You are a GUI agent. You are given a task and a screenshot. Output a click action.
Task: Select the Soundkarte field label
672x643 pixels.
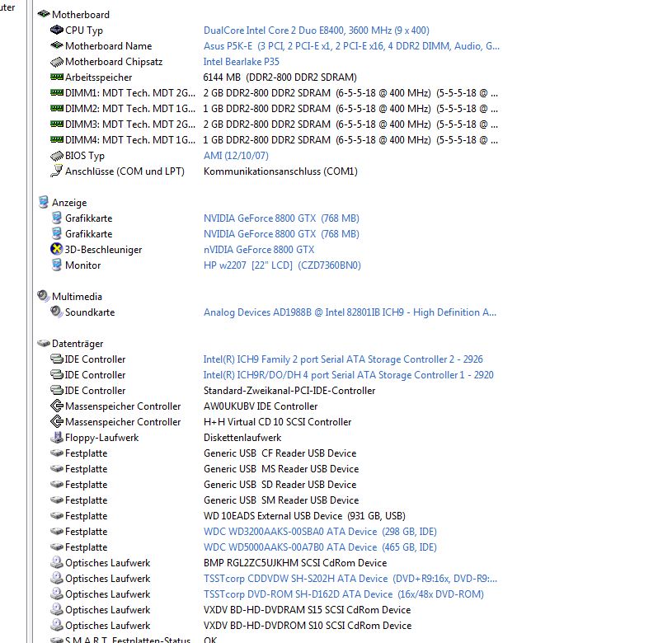tap(90, 312)
